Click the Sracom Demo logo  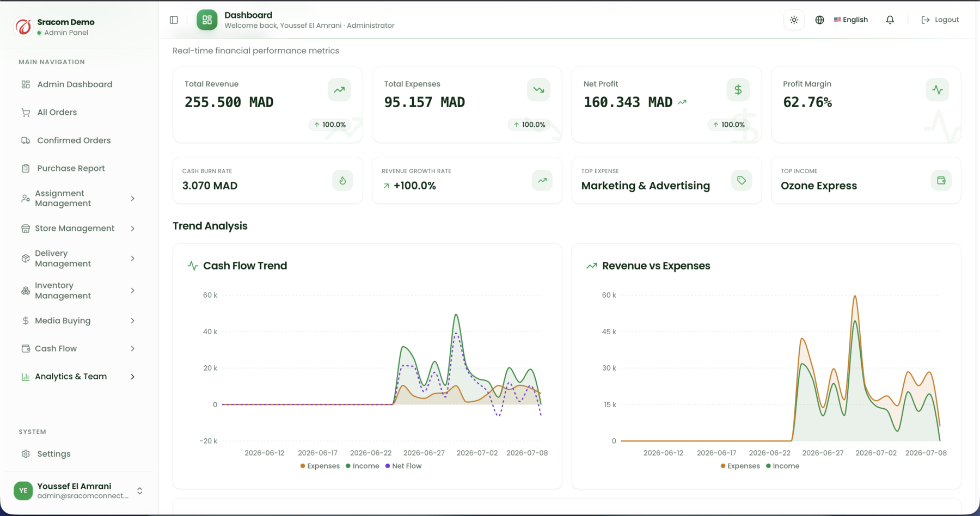point(23,27)
